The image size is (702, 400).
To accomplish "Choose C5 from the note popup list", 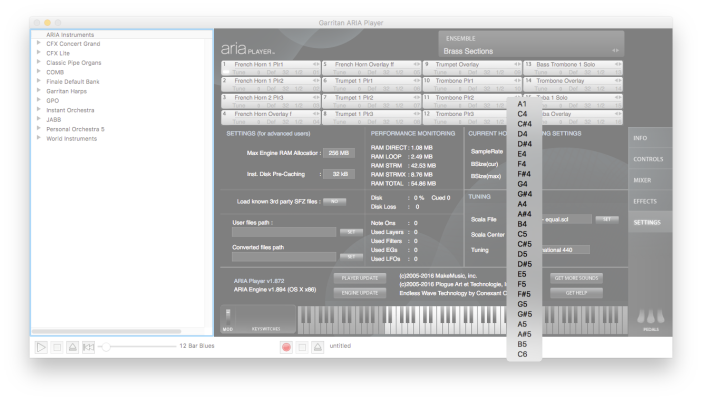I will click(x=524, y=234).
